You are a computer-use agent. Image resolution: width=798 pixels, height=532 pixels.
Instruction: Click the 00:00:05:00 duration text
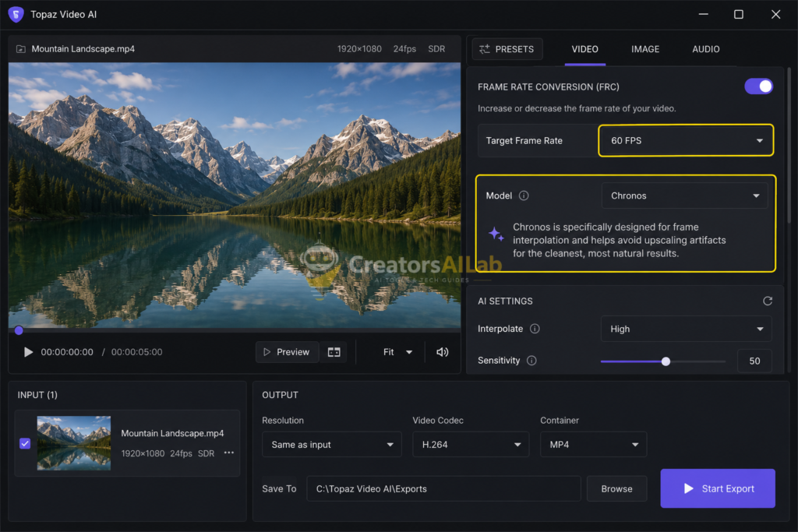click(137, 352)
